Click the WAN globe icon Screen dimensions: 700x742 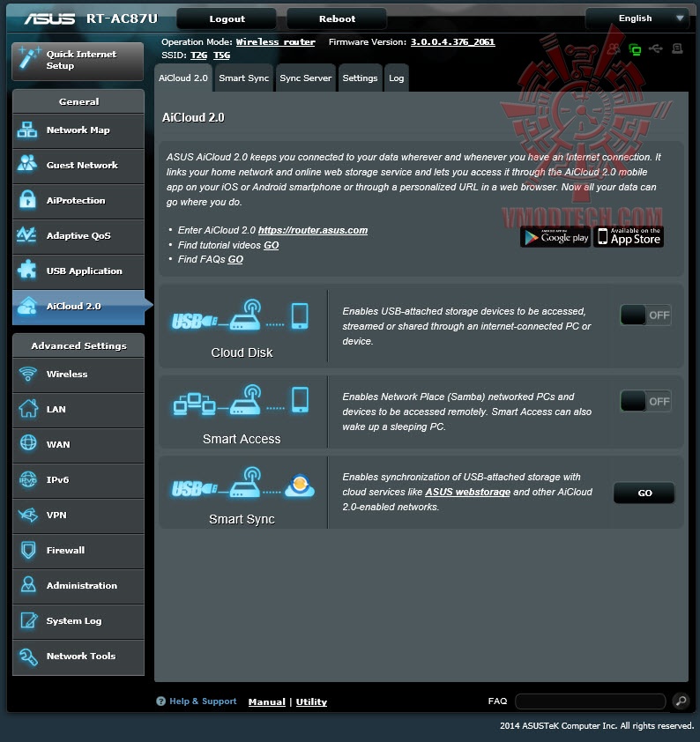tap(28, 443)
